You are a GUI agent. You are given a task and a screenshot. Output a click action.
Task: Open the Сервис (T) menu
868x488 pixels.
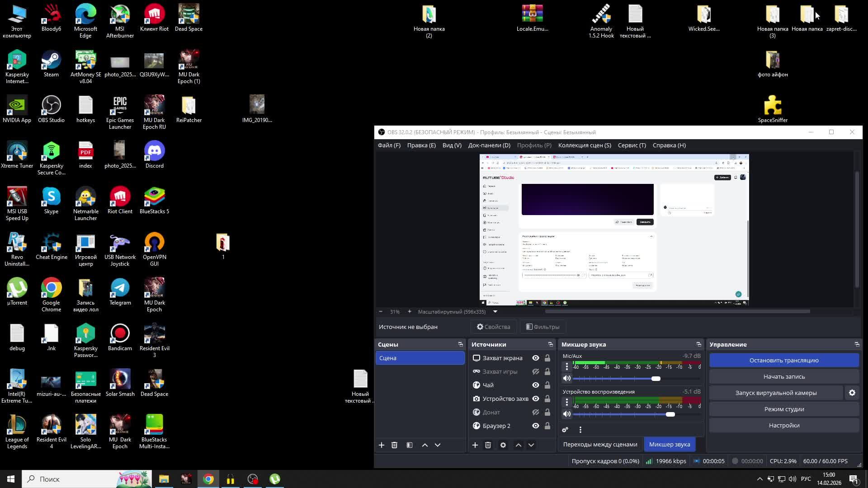pyautogui.click(x=632, y=145)
